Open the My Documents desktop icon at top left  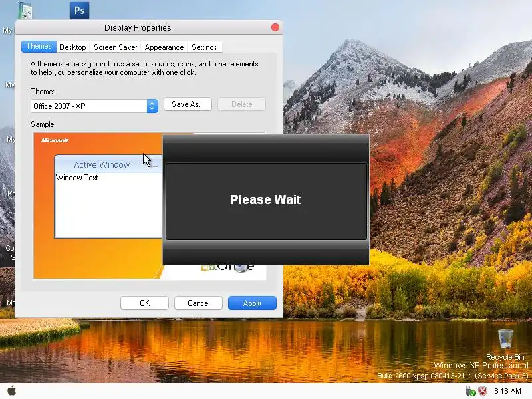click(x=25, y=10)
